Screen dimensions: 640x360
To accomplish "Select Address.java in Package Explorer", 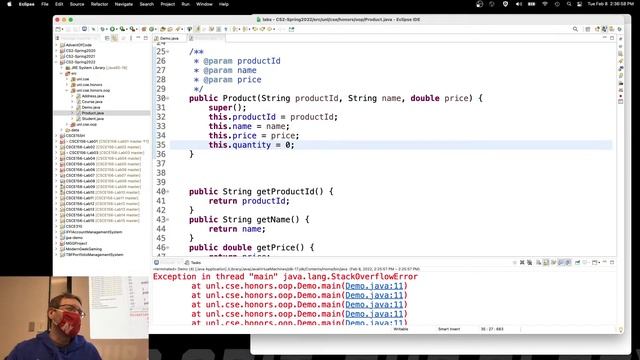I will coord(93,96).
